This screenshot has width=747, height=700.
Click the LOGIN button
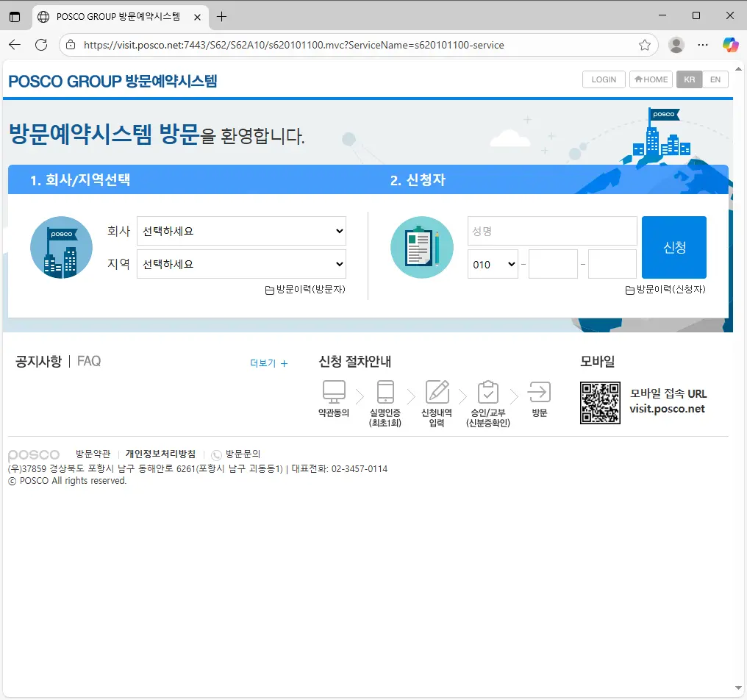pos(604,79)
